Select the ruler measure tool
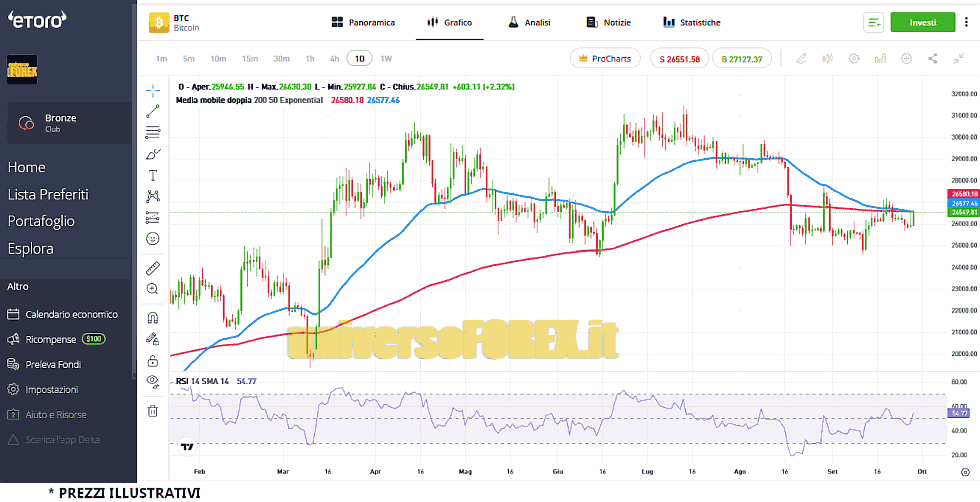Screen dimensions: 980x502 153,268
